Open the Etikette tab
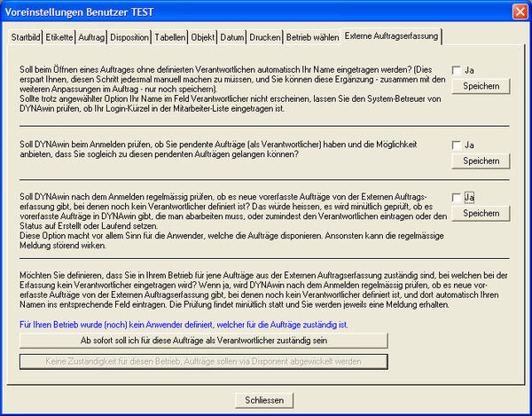Screen dimensions: 532x416 (59, 39)
